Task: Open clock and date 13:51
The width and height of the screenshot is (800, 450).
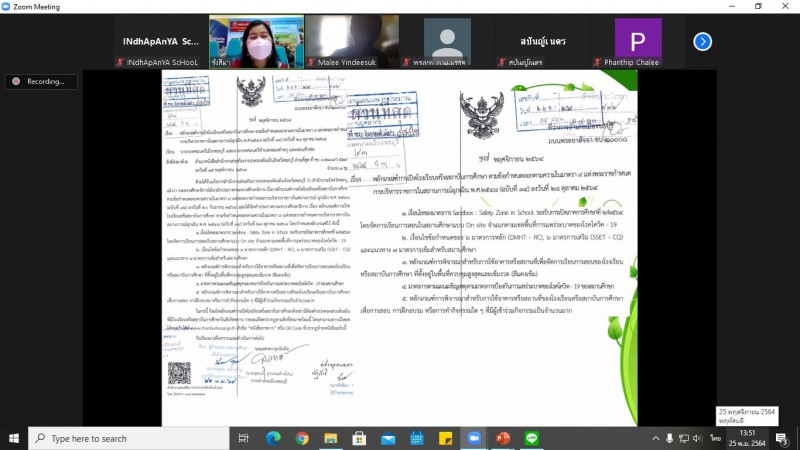Action: pyautogui.click(x=747, y=438)
